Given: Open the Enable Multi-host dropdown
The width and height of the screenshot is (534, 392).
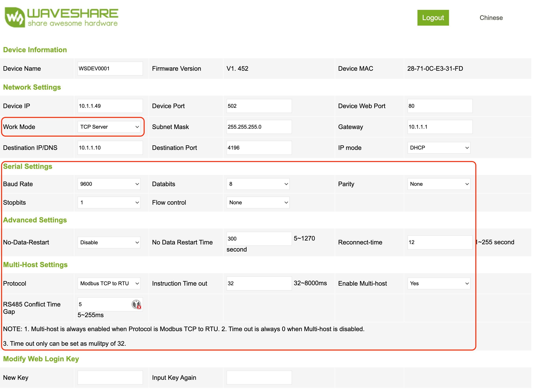Looking at the screenshot, I should coord(439,283).
